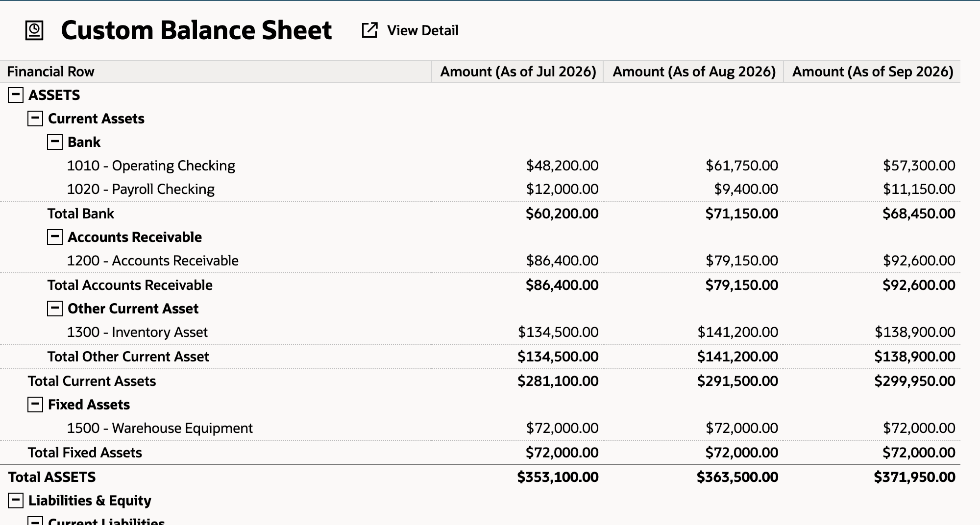
Task: Click the $281,100.00 Total Current Assets amount
Action: tap(558, 381)
